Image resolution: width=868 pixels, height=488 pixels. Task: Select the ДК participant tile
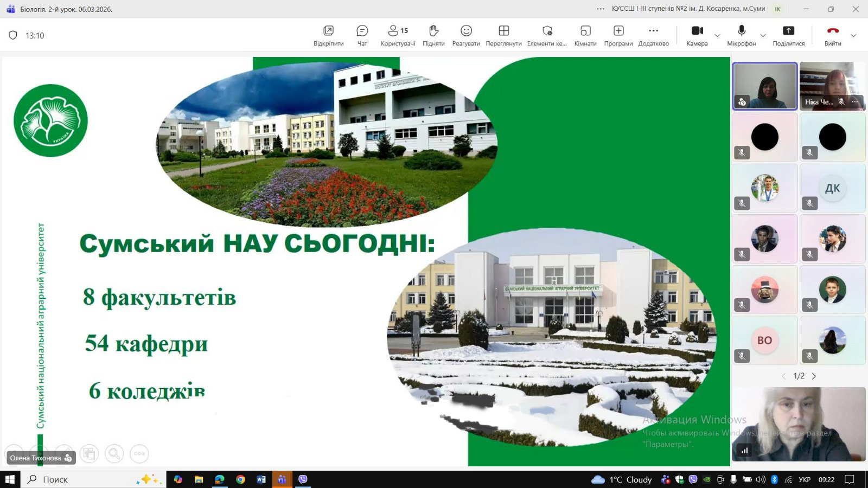click(x=832, y=188)
